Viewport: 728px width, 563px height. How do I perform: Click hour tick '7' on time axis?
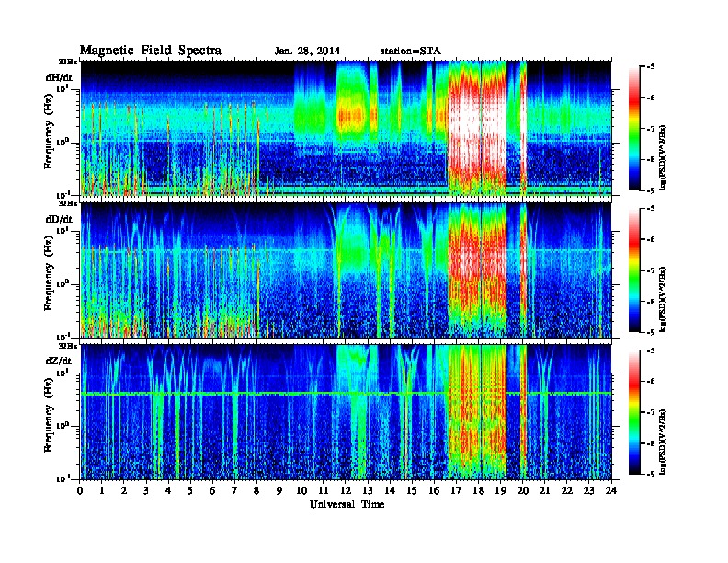point(235,491)
